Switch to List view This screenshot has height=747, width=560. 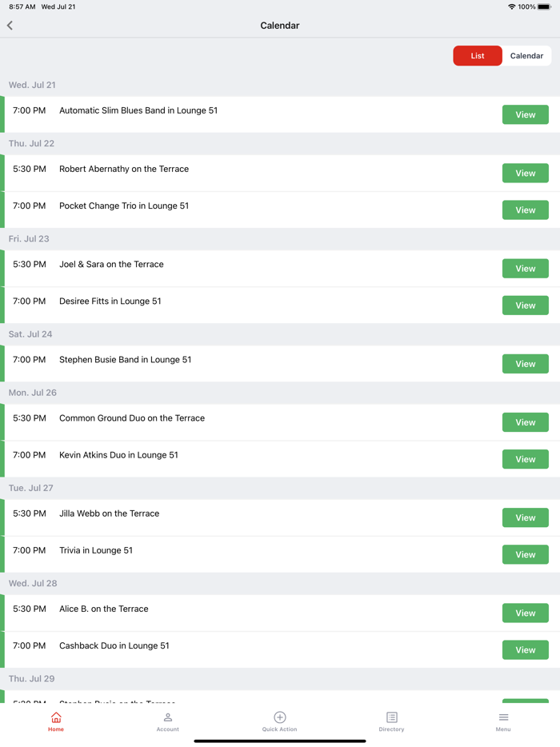(478, 56)
